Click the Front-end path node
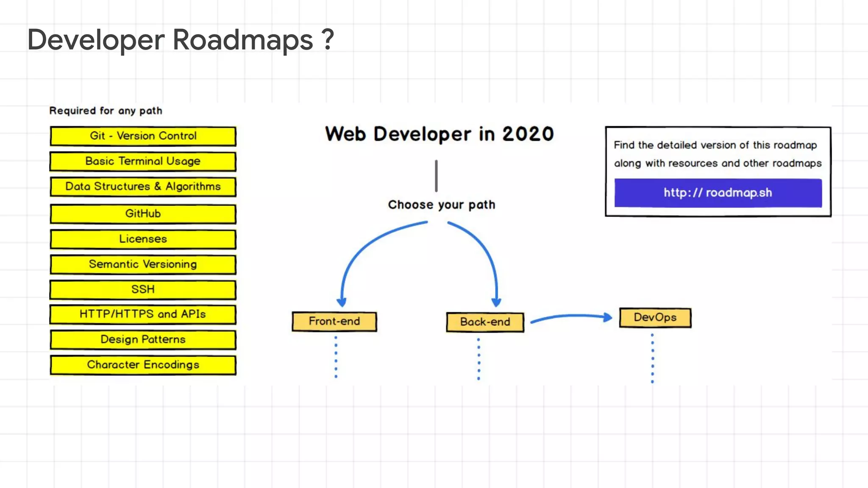This screenshot has width=868, height=488. [334, 322]
